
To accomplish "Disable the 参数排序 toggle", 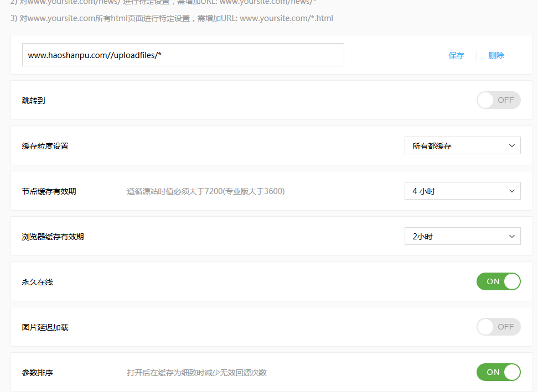I will tap(498, 372).
